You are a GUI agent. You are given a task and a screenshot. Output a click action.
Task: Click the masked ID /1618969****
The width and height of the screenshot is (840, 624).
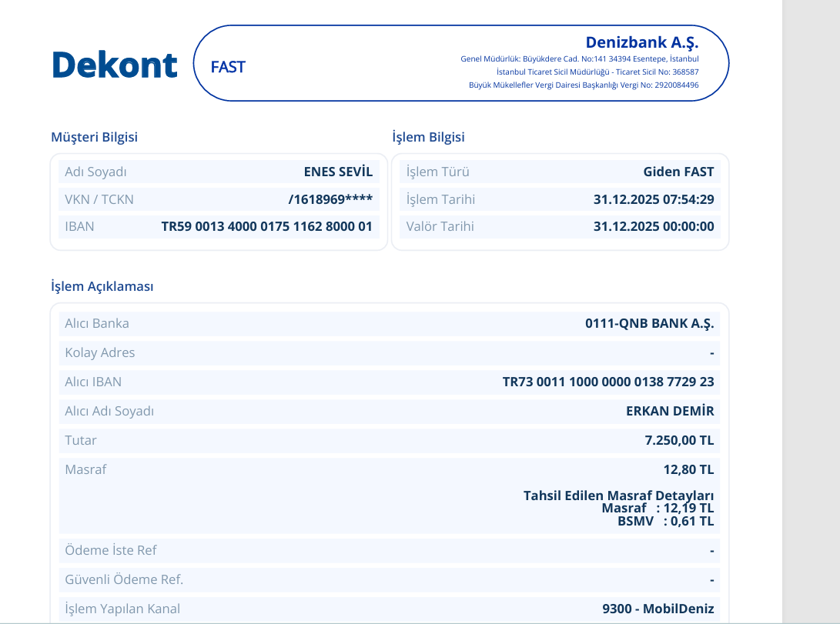click(330, 199)
